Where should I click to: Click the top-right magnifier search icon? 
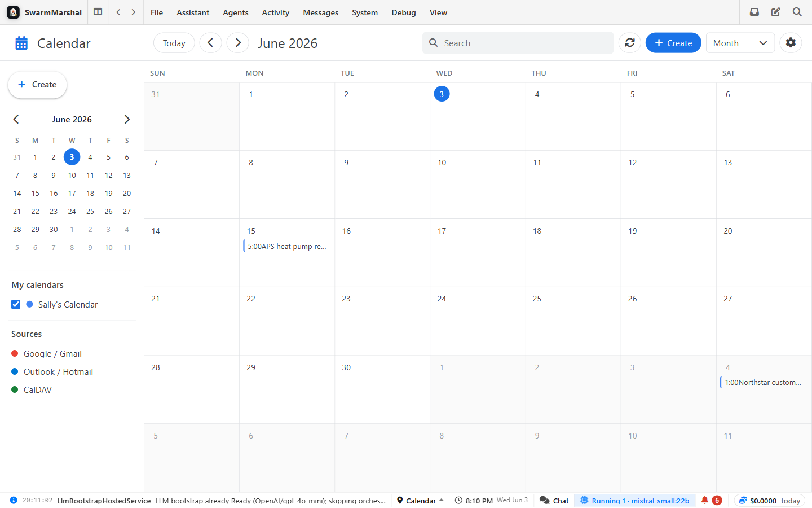pos(797,12)
